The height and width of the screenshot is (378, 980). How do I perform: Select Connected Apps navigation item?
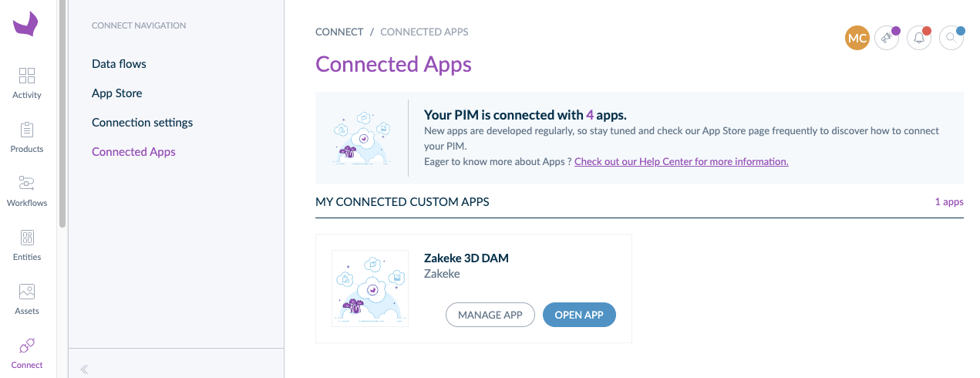coord(133,152)
